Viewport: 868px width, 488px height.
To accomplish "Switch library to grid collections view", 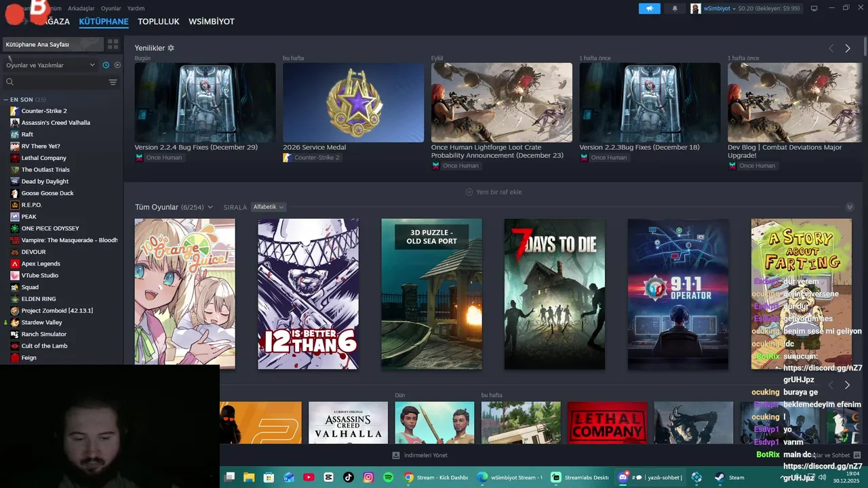I will pyautogui.click(x=113, y=44).
